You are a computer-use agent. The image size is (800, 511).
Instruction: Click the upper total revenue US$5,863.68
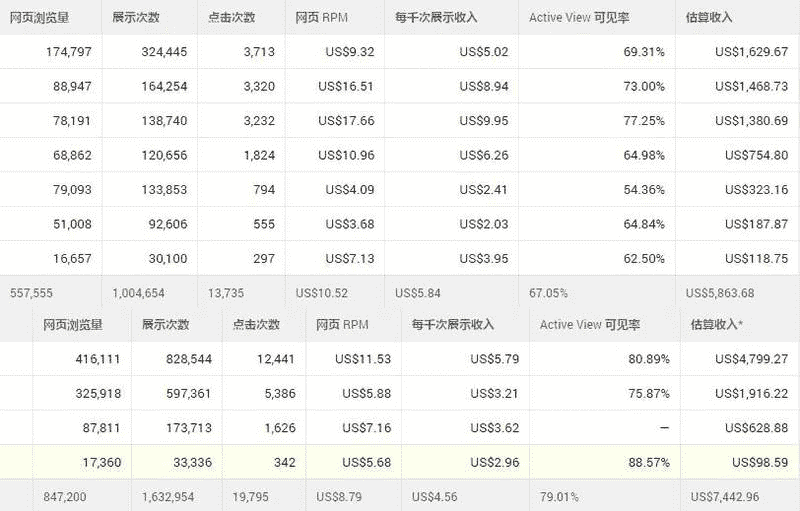click(x=720, y=293)
